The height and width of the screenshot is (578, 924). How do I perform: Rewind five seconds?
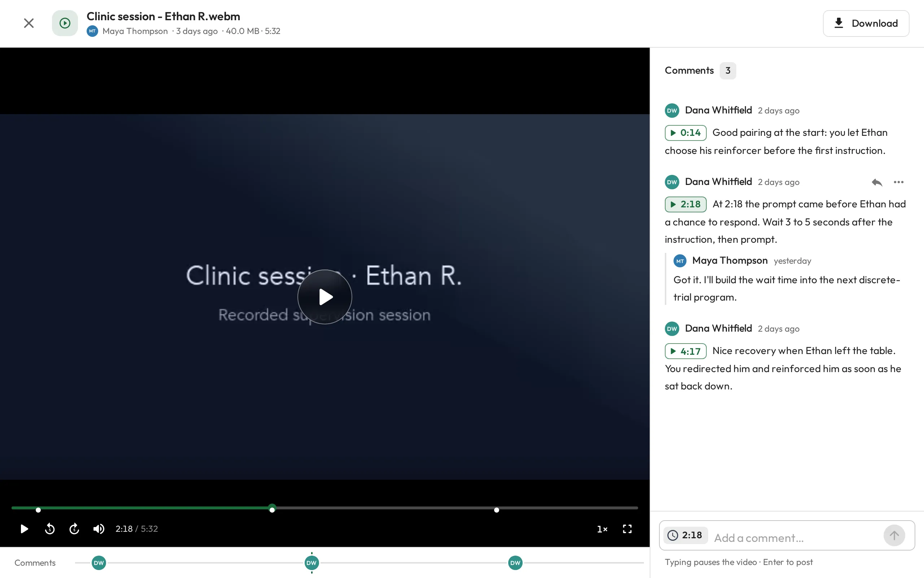click(50, 529)
